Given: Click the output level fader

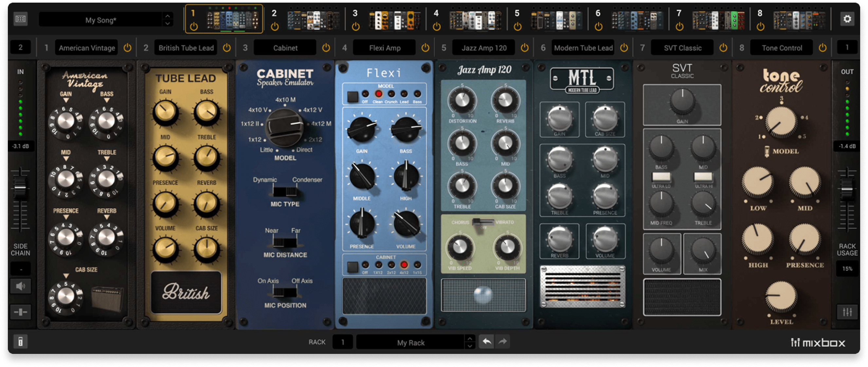Looking at the screenshot, I should click(x=847, y=189).
